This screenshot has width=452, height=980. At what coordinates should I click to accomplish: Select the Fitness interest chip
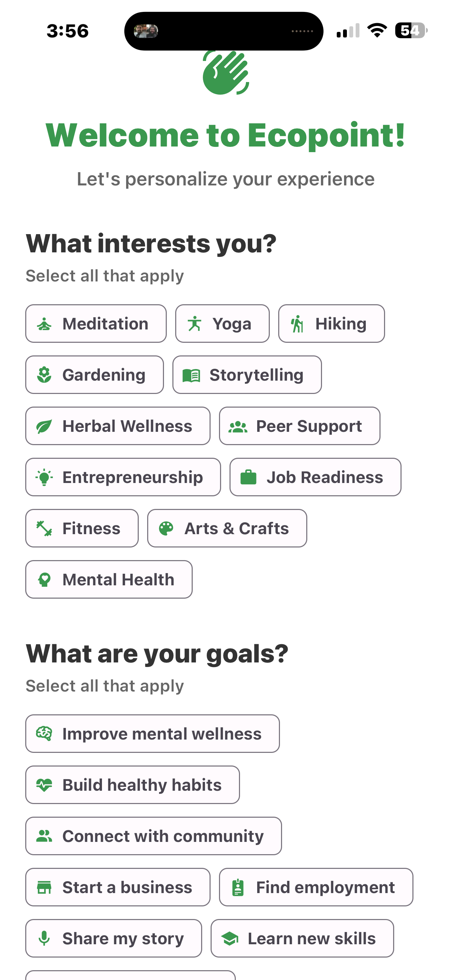[82, 528]
